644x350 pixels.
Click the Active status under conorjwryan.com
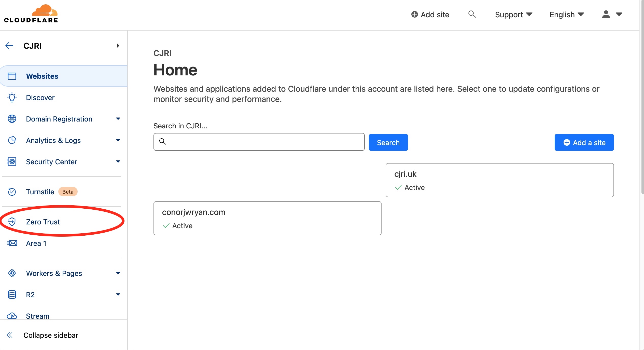(x=177, y=226)
